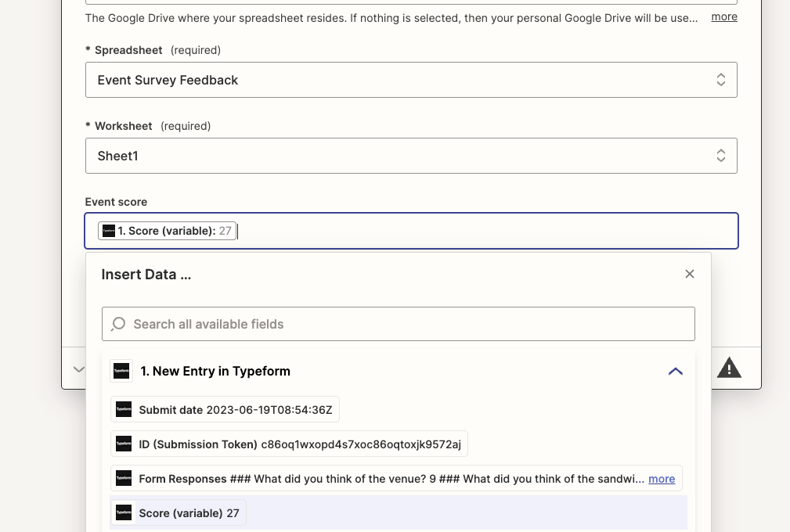Select the Submit date field
The height and width of the screenshot is (532, 790).
[x=225, y=410]
